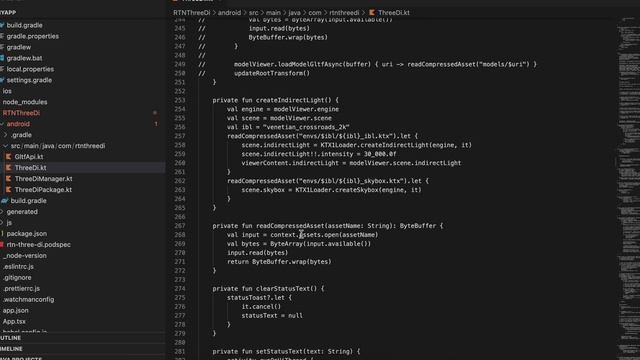Click line number 267 in the gutter

180,226
